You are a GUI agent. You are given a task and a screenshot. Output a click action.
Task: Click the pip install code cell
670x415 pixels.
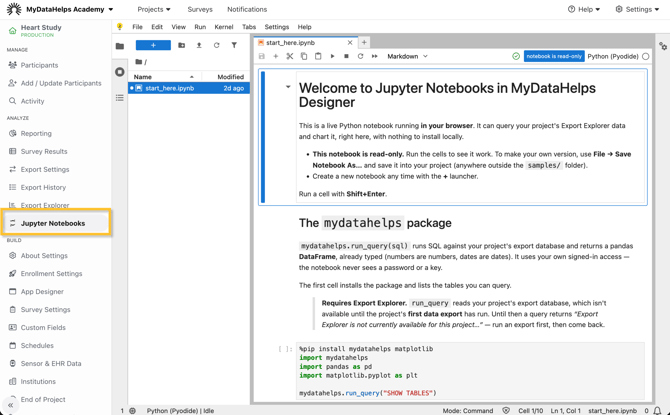[470, 371]
